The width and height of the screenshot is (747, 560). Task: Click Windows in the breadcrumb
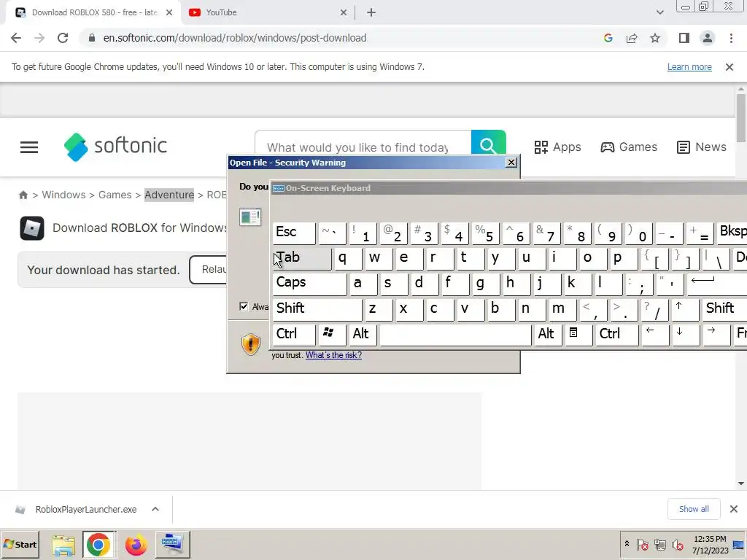coord(64,195)
